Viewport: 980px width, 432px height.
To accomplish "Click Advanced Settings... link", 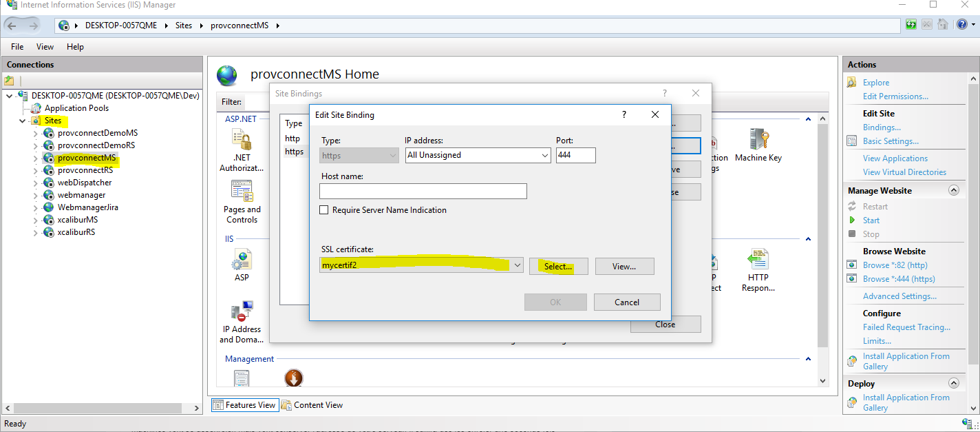I will tap(899, 296).
